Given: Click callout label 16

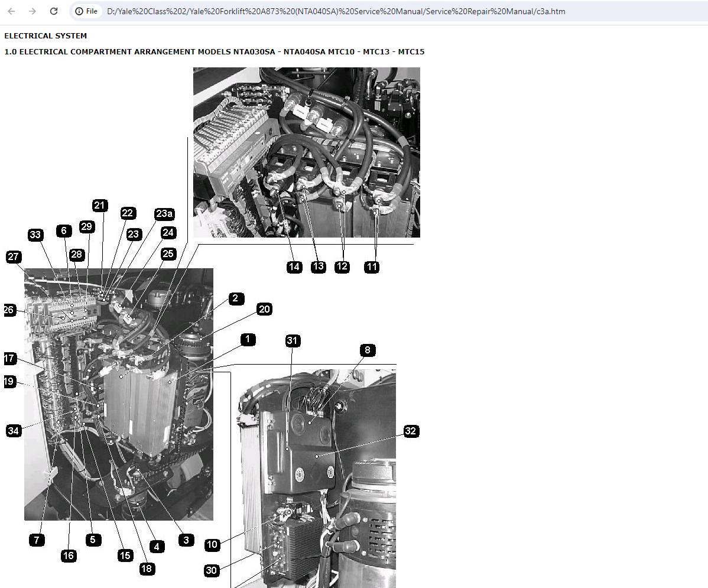Looking at the screenshot, I should (x=69, y=555).
